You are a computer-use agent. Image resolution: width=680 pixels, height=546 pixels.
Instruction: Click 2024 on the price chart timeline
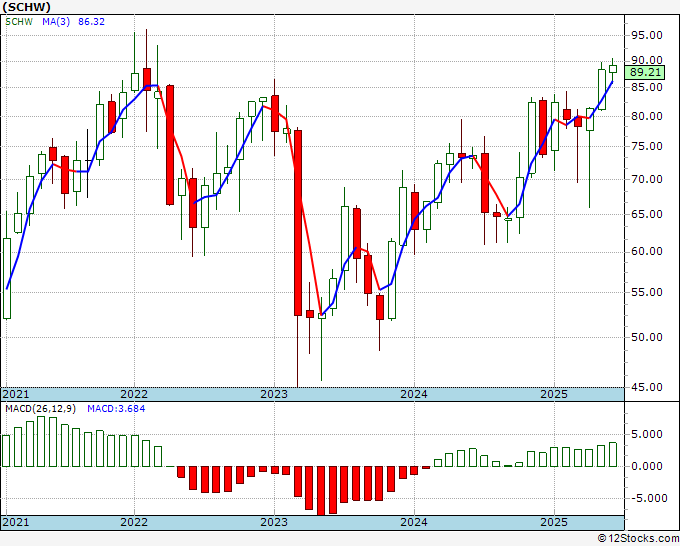click(414, 394)
